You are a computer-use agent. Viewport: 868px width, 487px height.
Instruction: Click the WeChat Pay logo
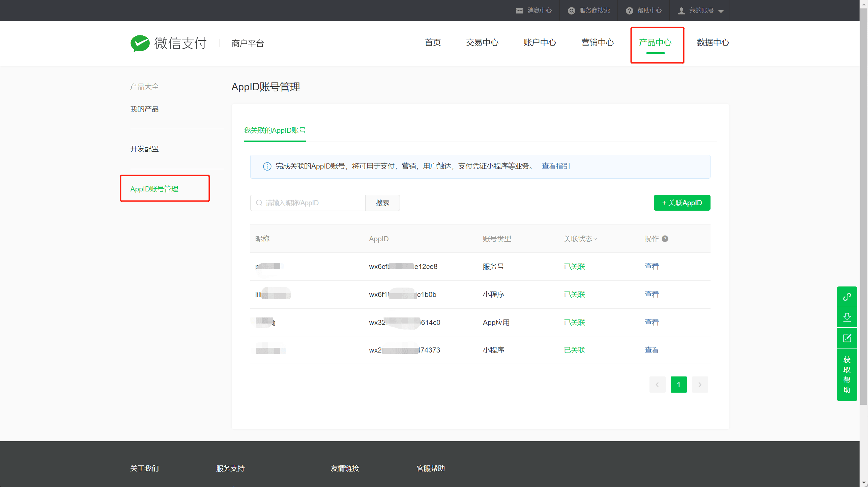(169, 43)
